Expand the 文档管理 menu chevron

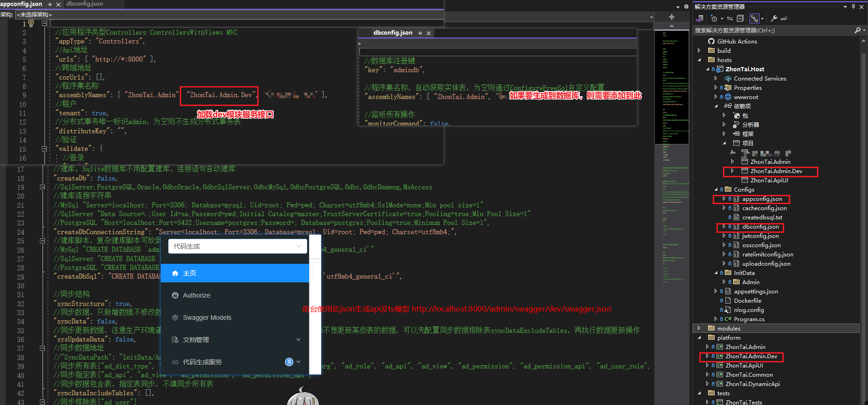tap(298, 340)
